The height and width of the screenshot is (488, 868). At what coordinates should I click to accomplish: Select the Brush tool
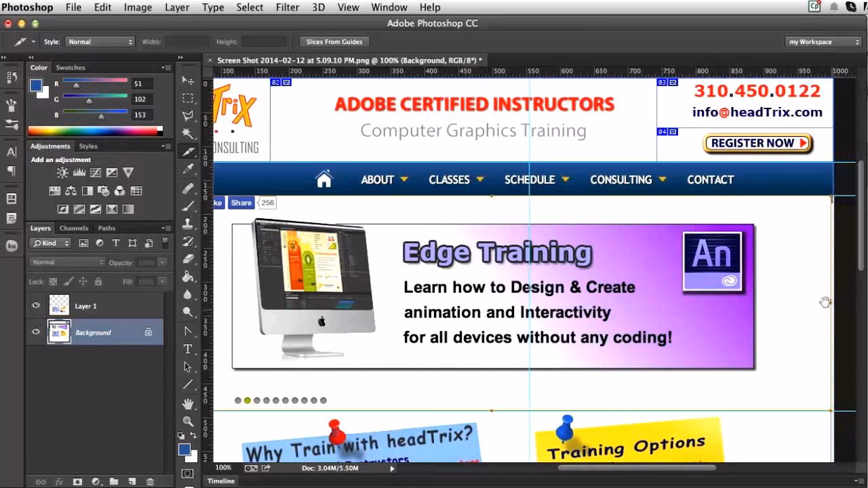188,206
